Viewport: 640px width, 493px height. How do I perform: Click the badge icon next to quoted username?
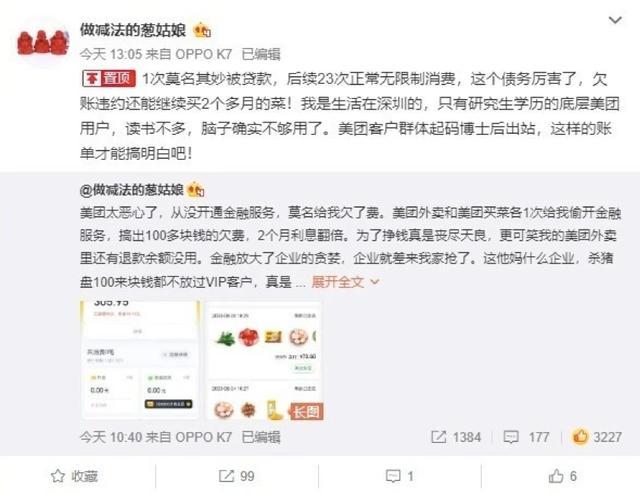pos(196,190)
